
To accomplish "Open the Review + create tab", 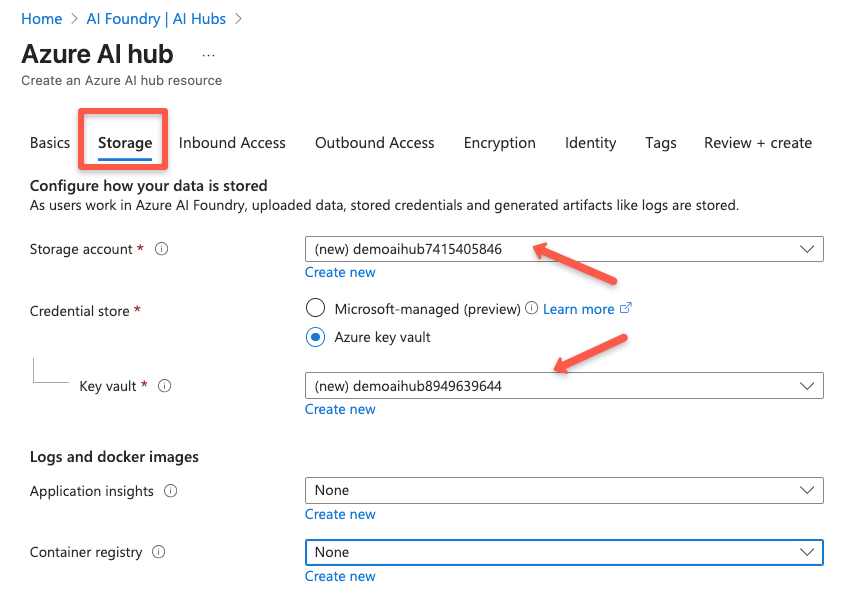I will (x=757, y=142).
